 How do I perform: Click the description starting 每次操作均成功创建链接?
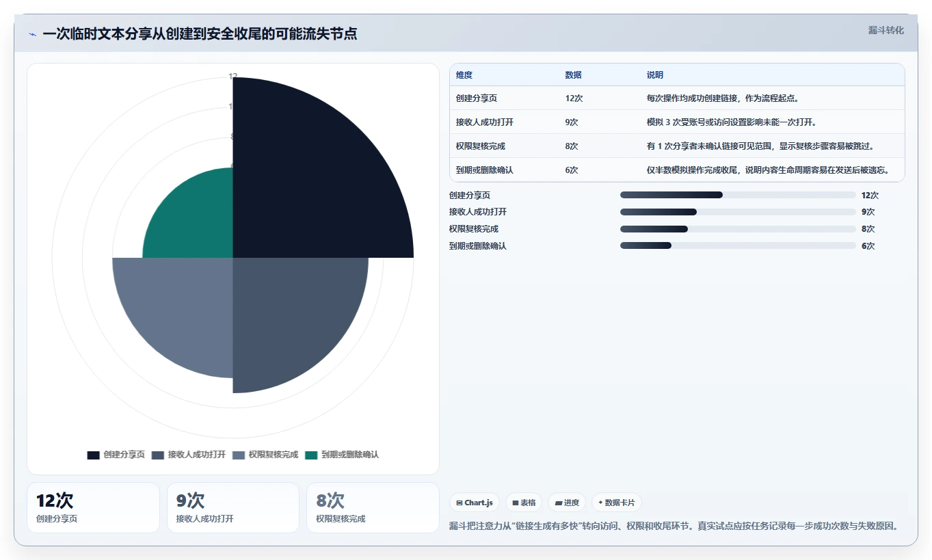723,98
